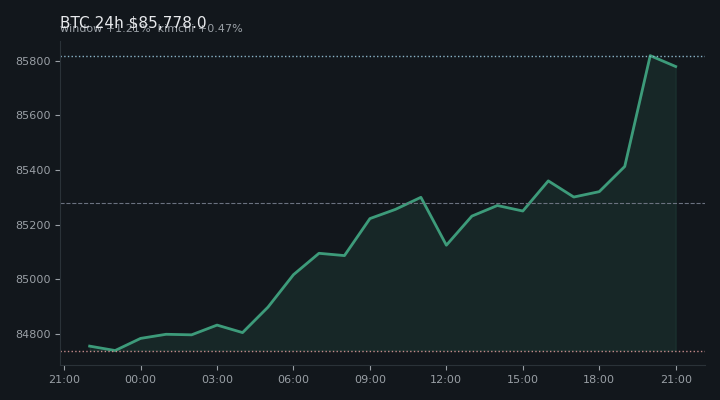Click the '09:00' x-axis label
The width and height of the screenshot is (720, 400).
370,379
